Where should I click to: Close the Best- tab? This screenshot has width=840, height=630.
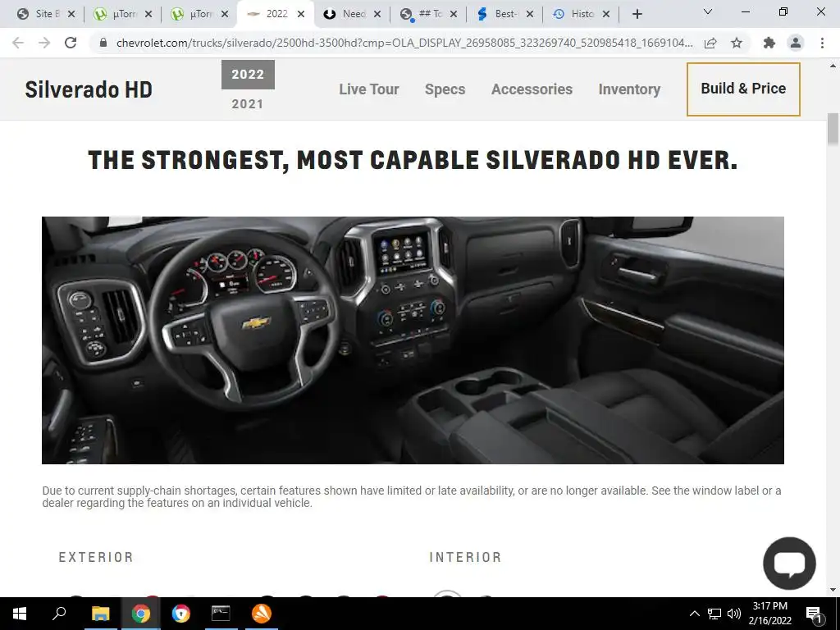pos(530,14)
